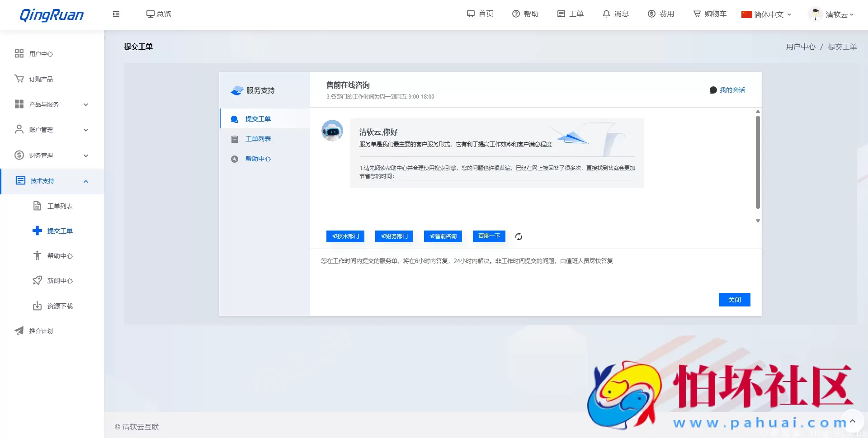Refresh chat with the reload icon
Image resolution: width=868 pixels, height=438 pixels.
[x=519, y=236]
